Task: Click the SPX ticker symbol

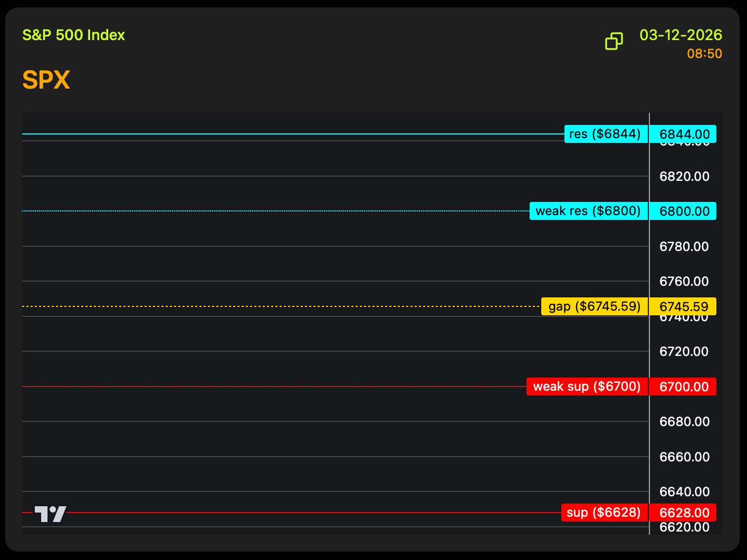Action: [46, 80]
